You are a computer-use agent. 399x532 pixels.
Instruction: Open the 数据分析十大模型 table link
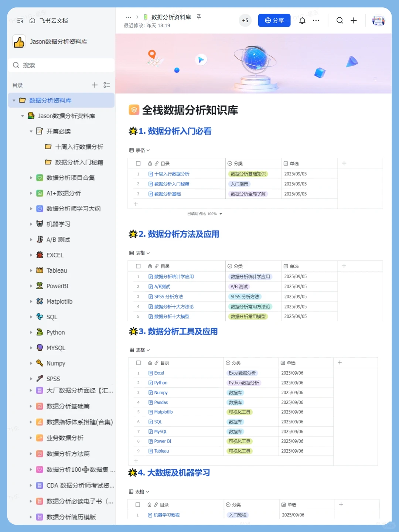pyautogui.click(x=172, y=317)
